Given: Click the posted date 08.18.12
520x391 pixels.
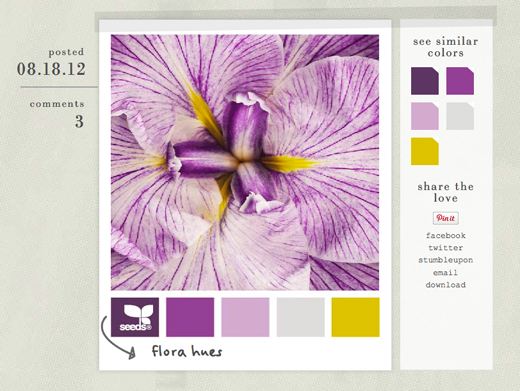Looking at the screenshot, I should tap(51, 69).
